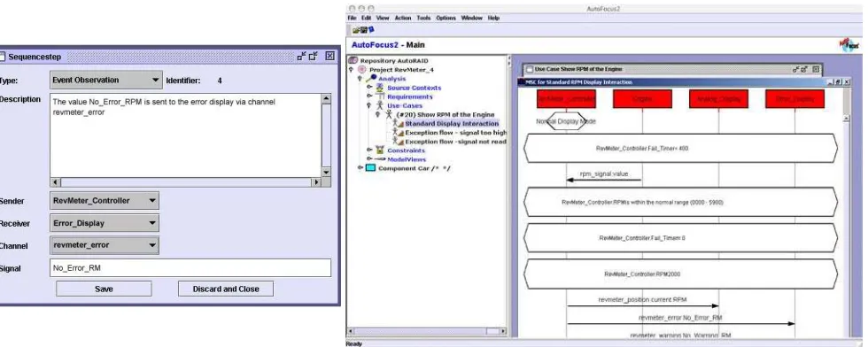
Task: Click the Sequencestep maximize button
Action: pyautogui.click(x=314, y=56)
